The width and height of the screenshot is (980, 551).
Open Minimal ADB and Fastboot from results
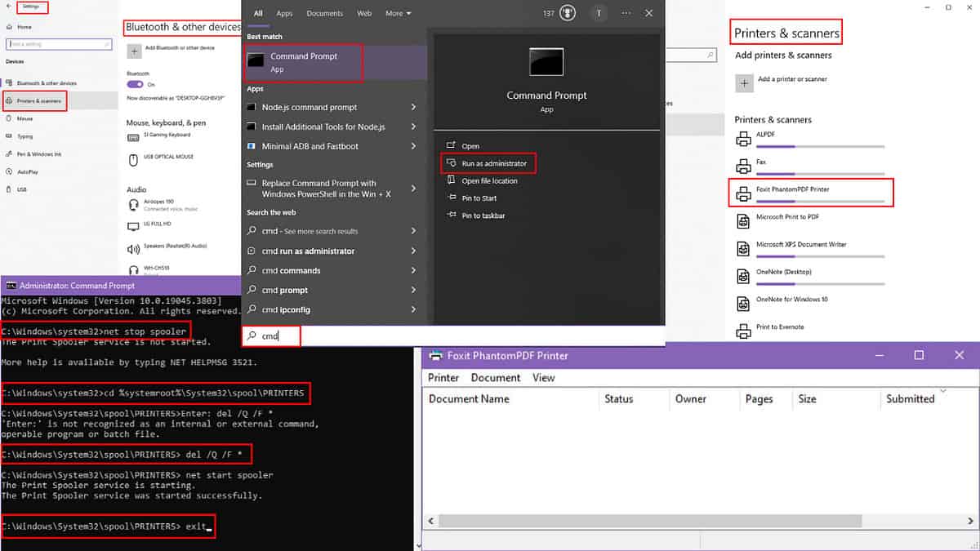(312, 146)
